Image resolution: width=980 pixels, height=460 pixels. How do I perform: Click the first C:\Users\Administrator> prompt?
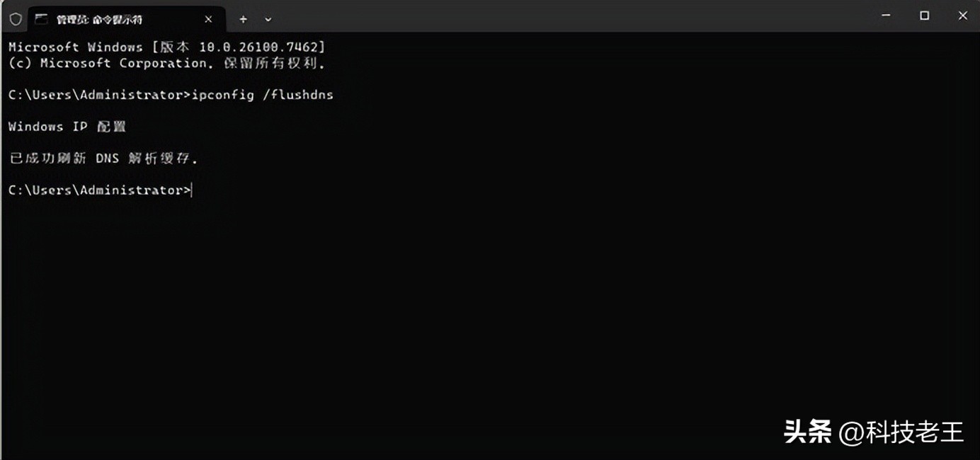99,94
